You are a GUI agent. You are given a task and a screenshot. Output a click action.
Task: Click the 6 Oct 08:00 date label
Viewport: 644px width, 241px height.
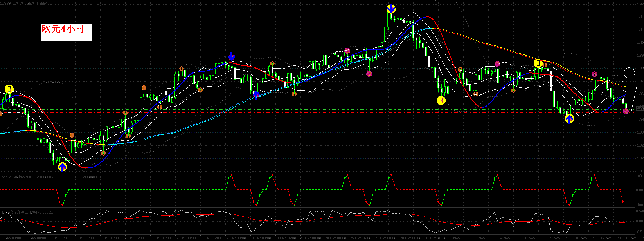[x=109, y=238]
